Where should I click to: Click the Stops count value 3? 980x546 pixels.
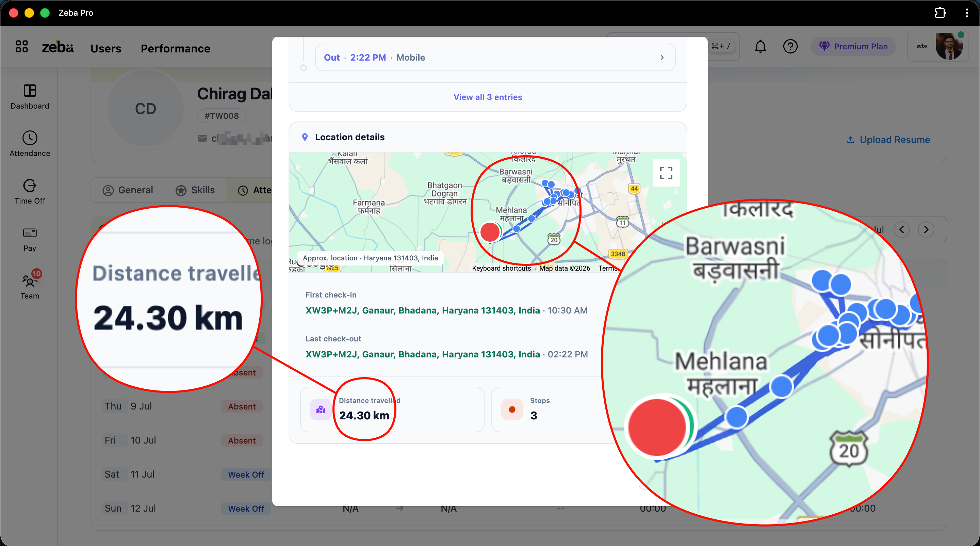coord(534,416)
